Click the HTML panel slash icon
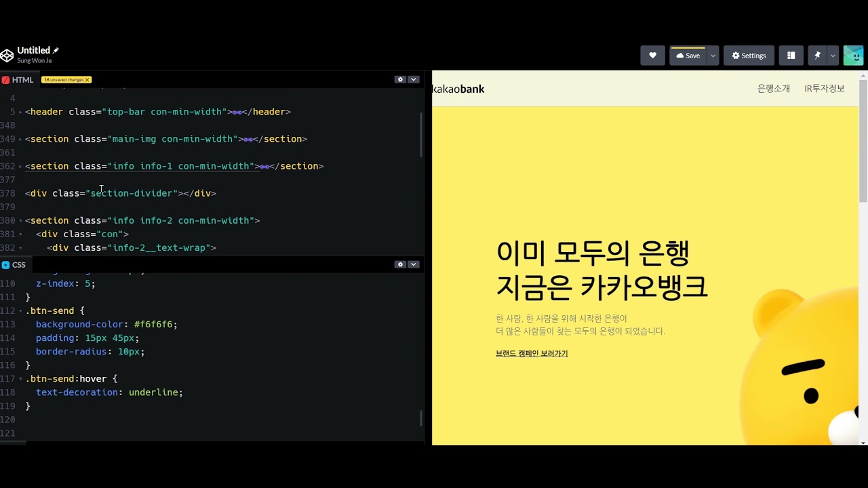 click(5, 79)
